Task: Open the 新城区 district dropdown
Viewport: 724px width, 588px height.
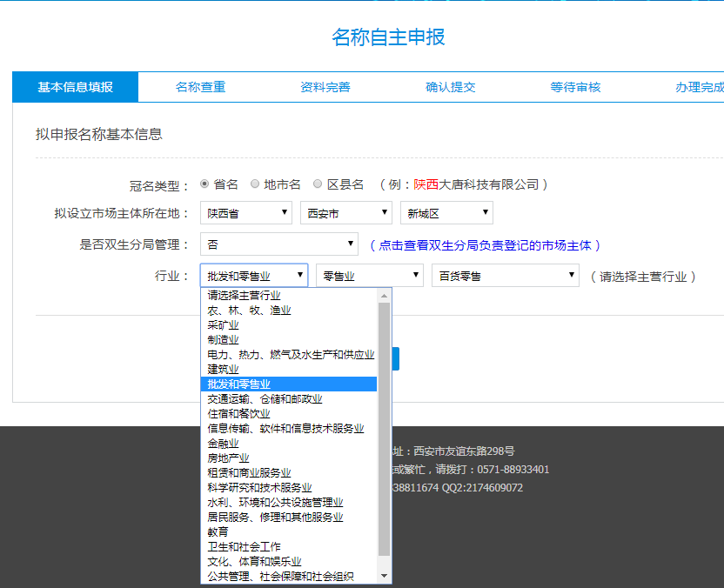Action: (445, 212)
